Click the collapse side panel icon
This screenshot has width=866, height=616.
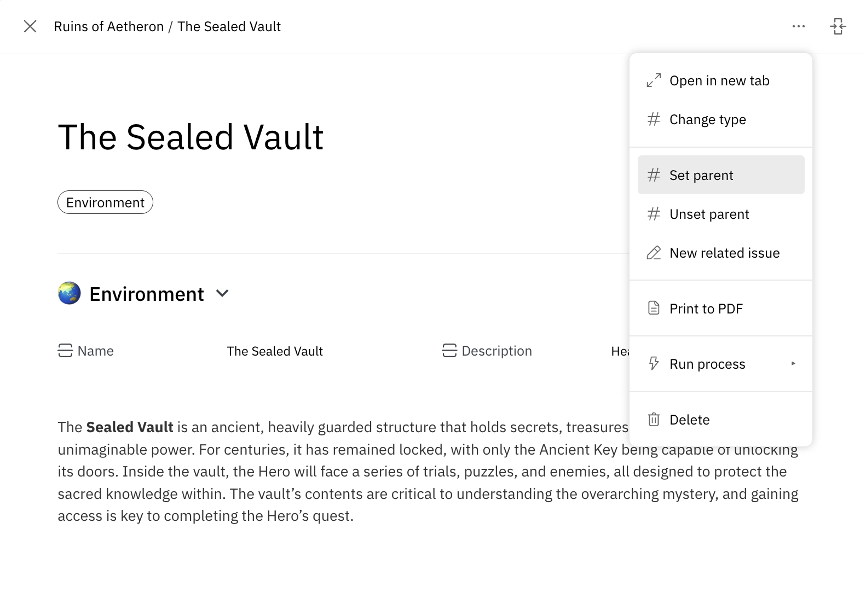838,26
